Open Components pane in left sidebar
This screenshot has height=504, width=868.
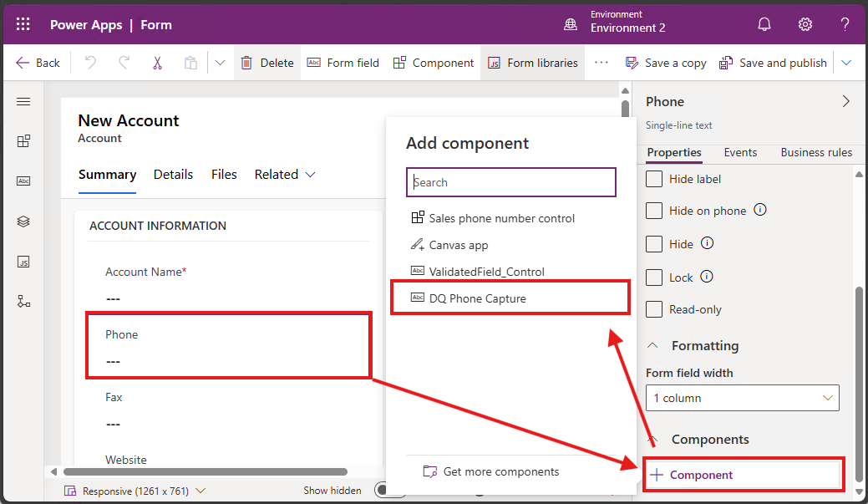(x=23, y=140)
